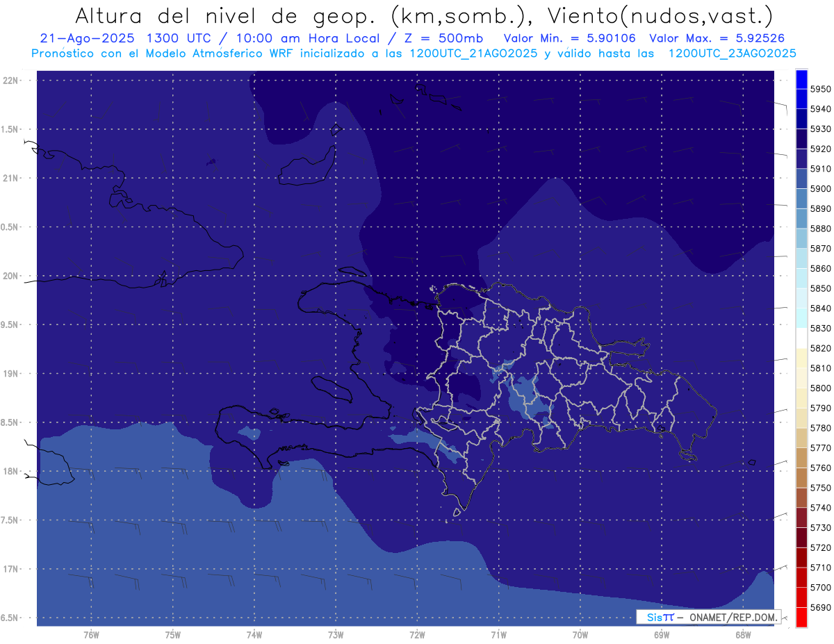Screen dimensions: 834x644
Task: Click the '17N' latitude label
Action: pos(12,570)
